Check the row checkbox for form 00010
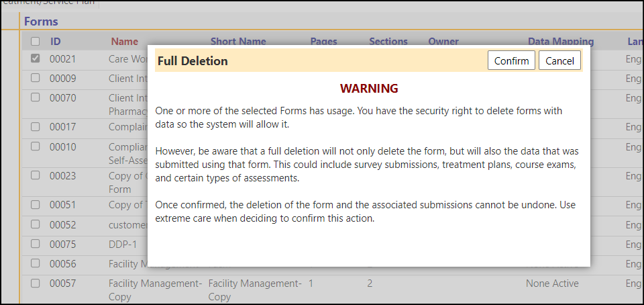The image size is (644, 305). tap(36, 146)
